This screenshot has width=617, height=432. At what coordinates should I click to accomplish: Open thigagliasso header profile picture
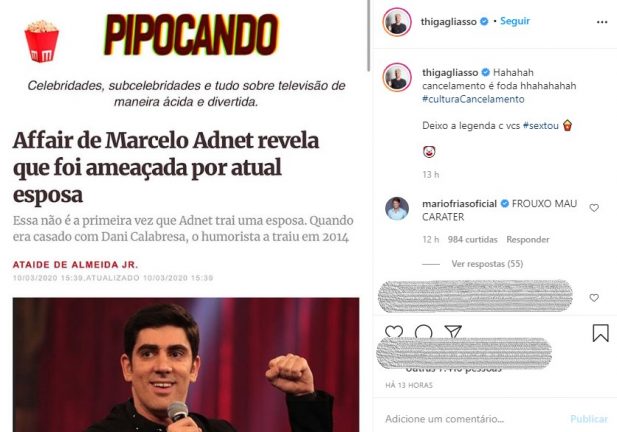[x=397, y=22]
